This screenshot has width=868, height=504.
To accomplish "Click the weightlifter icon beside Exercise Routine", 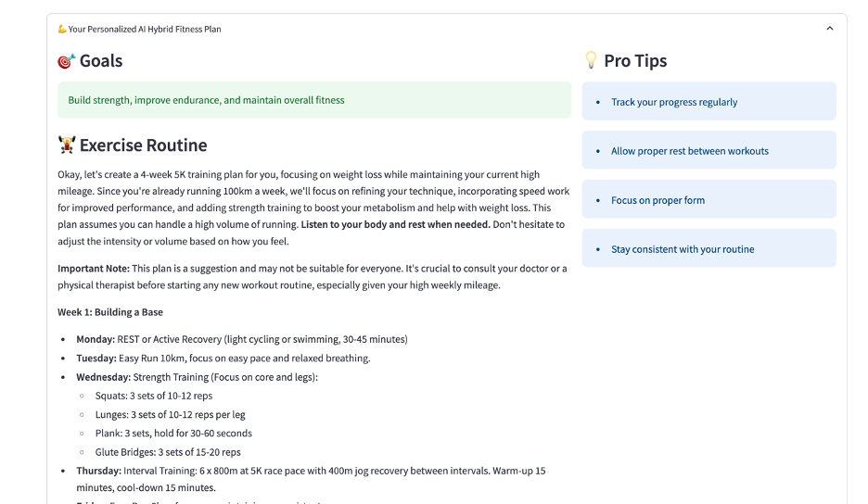I will coord(67,145).
